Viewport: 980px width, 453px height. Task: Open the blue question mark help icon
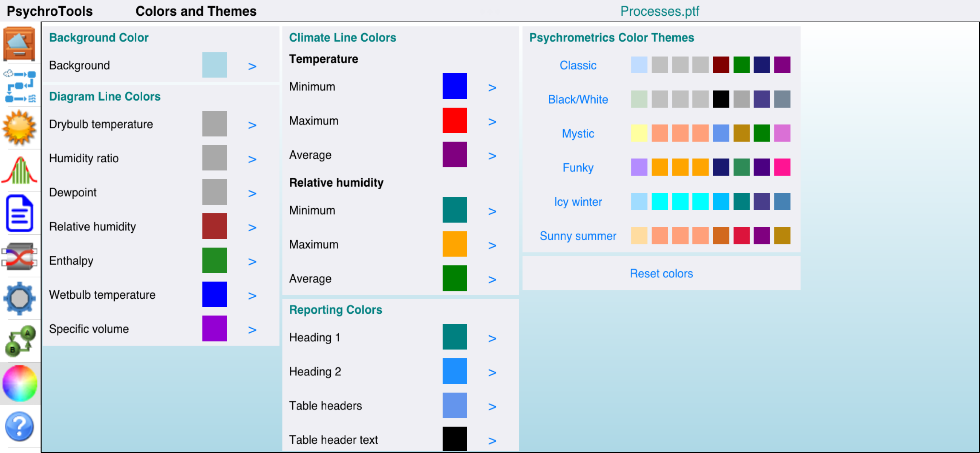coord(19,426)
